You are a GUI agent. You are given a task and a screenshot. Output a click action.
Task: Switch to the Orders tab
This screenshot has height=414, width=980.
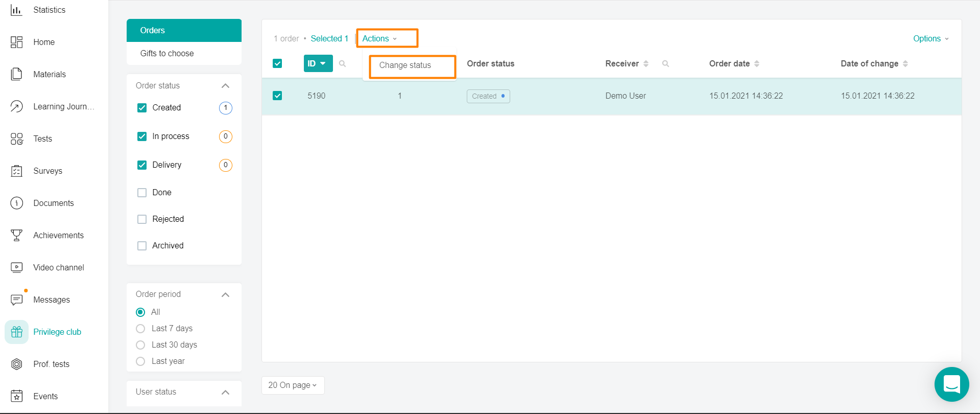click(x=184, y=31)
